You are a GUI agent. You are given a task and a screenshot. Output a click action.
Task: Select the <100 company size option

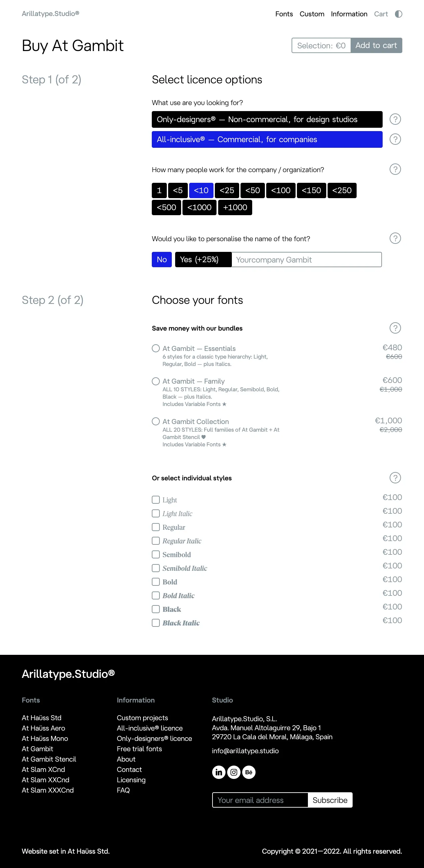(281, 190)
